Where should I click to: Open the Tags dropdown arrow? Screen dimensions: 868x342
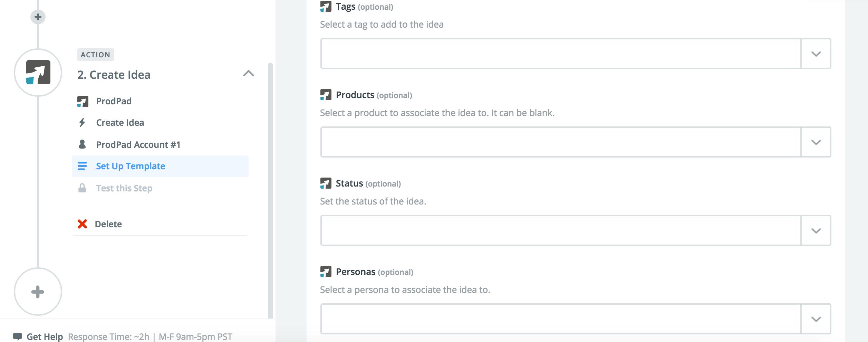(x=816, y=54)
